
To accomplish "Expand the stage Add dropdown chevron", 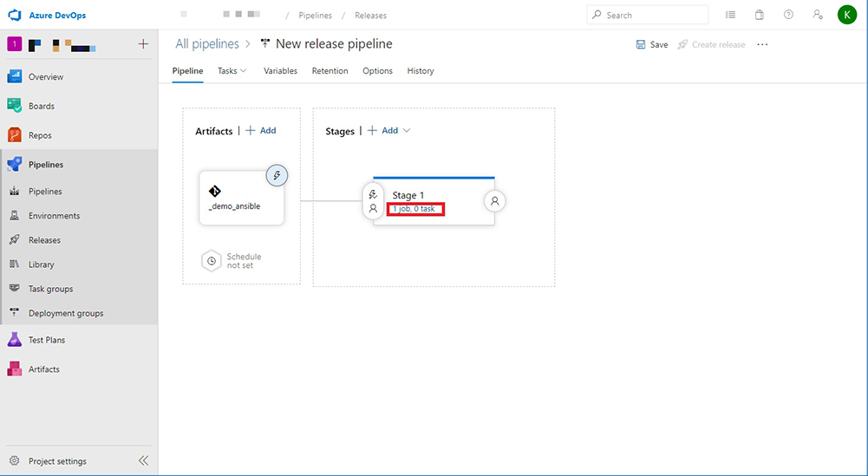I will click(407, 131).
